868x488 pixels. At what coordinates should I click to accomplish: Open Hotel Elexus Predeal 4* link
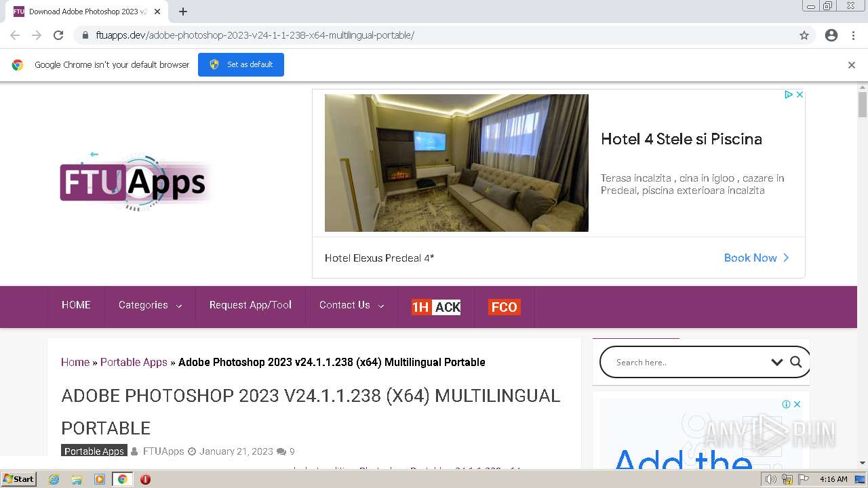[379, 258]
